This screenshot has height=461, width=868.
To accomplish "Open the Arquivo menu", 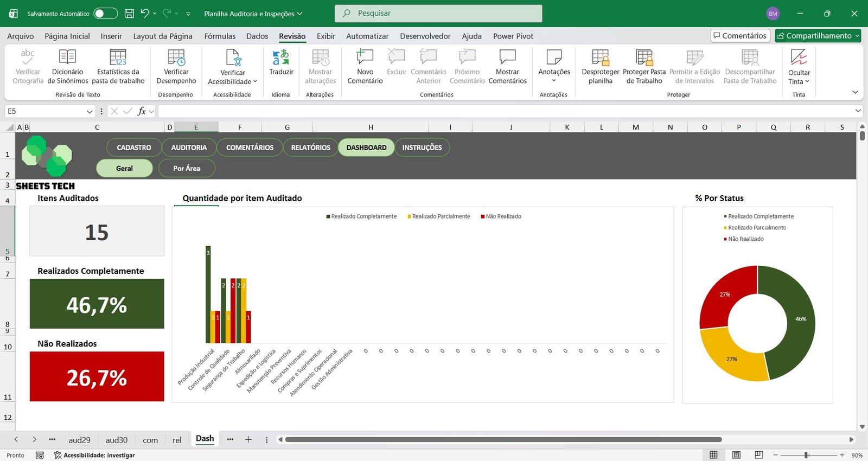I will [20, 36].
